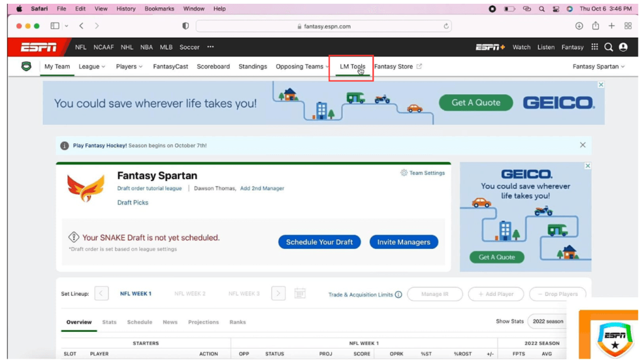
Task: Open the lineup calendar icon
Action: (300, 293)
